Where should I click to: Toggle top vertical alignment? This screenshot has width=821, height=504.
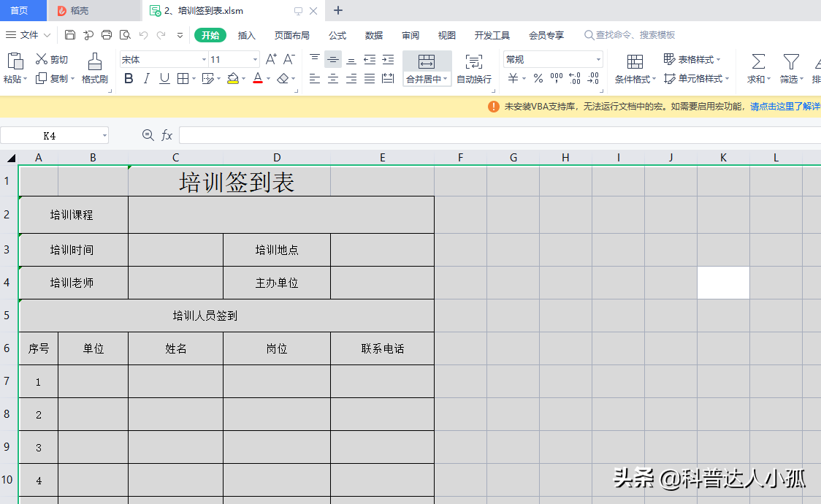point(315,59)
